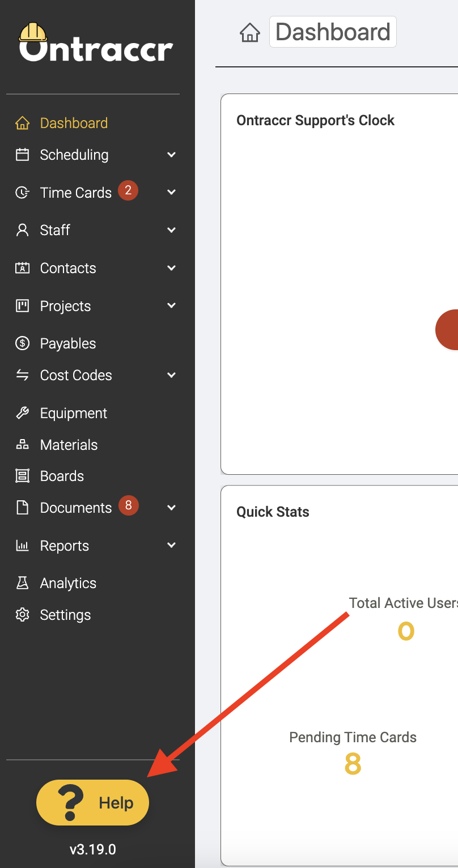Open the Contacts section
458x868 pixels.
(x=68, y=268)
